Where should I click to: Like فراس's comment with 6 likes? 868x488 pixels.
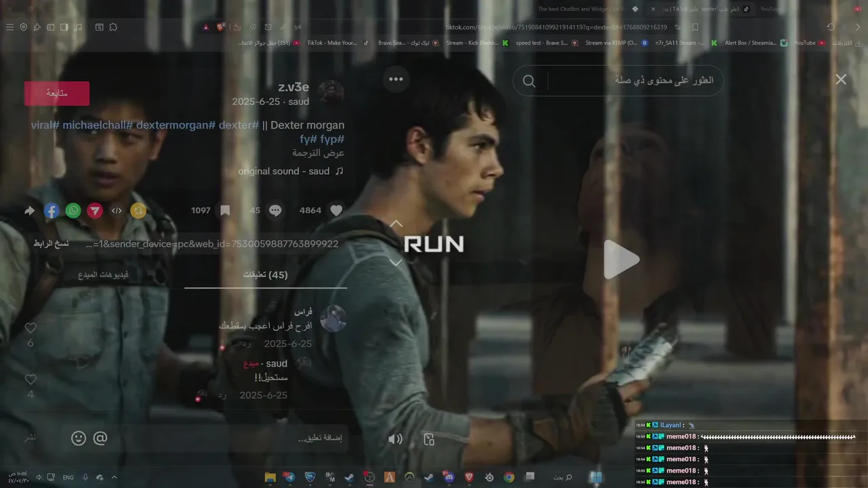31,328
